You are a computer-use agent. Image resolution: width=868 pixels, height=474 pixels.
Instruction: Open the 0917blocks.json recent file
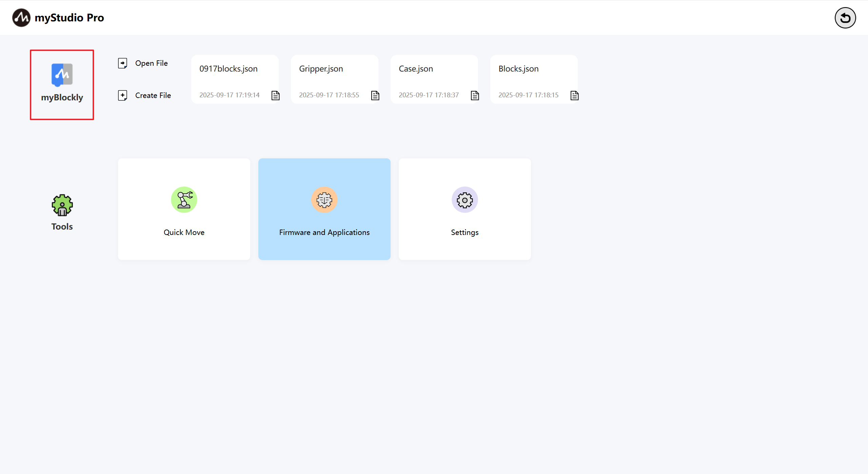(228, 69)
